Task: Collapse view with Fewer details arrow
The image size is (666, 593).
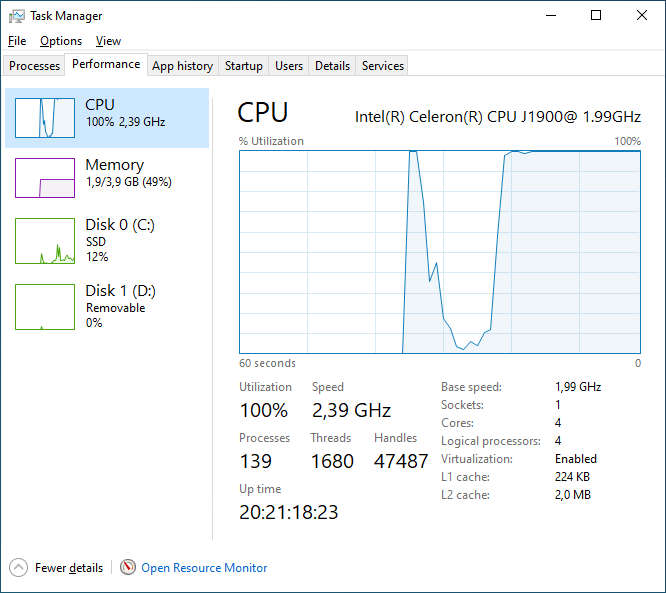Action: (19, 567)
